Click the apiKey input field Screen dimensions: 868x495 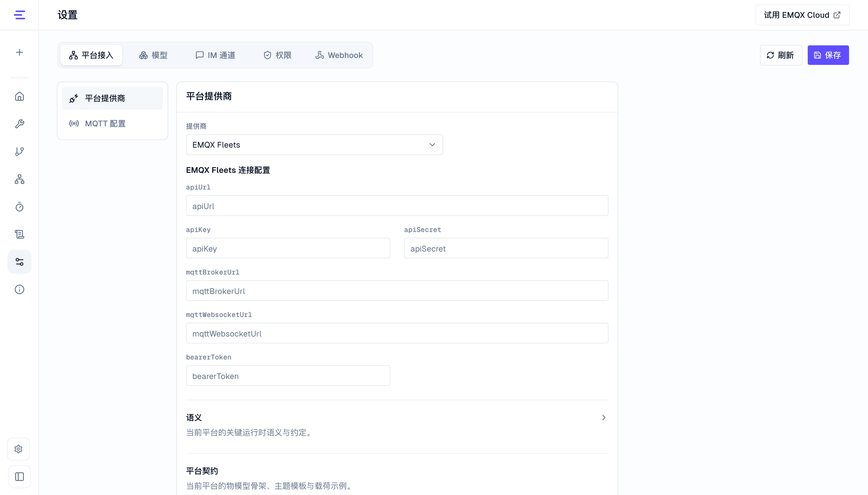point(288,248)
